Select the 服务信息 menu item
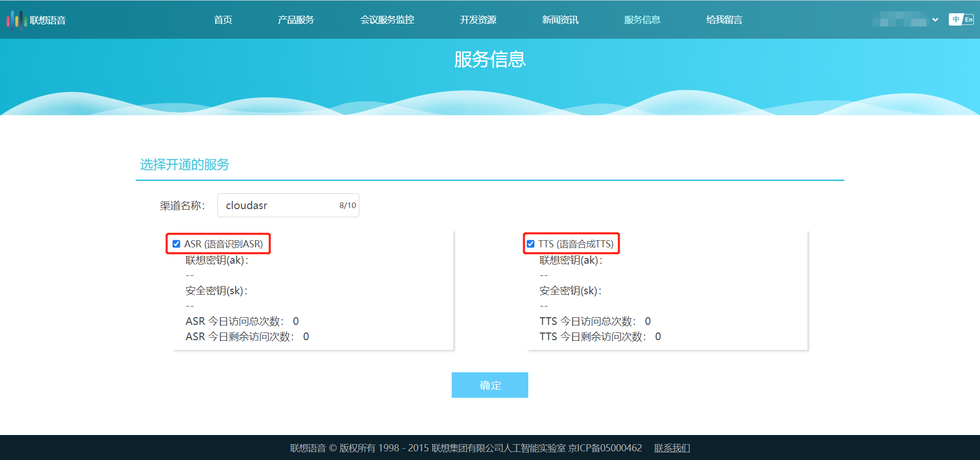Image resolution: width=980 pixels, height=460 pixels. (643, 20)
